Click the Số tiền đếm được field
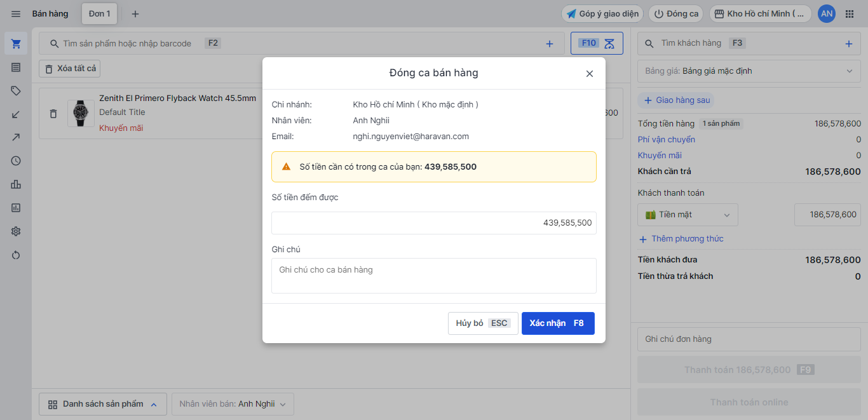Screen dimensions: 868x420 433,223
